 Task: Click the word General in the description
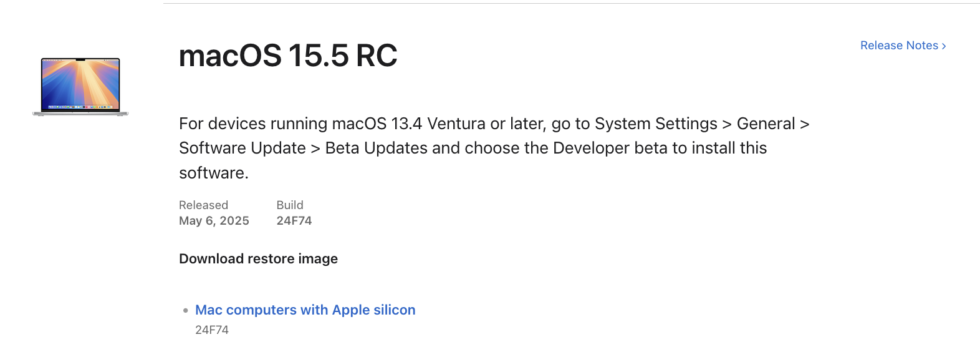[766, 124]
